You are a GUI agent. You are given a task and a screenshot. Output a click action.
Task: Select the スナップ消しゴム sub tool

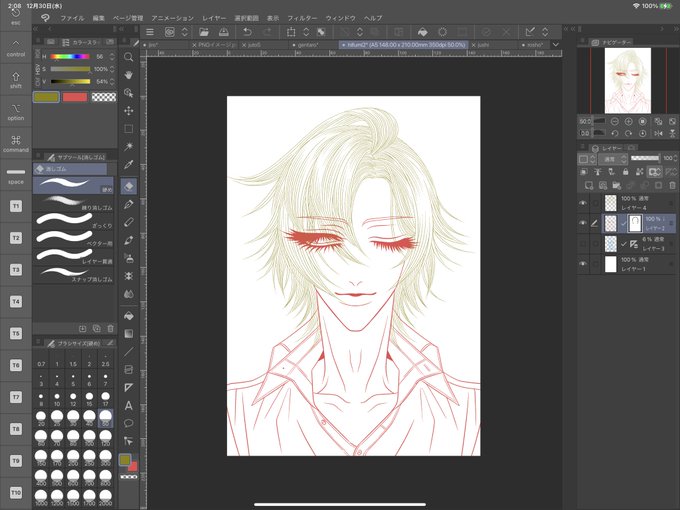pos(74,274)
